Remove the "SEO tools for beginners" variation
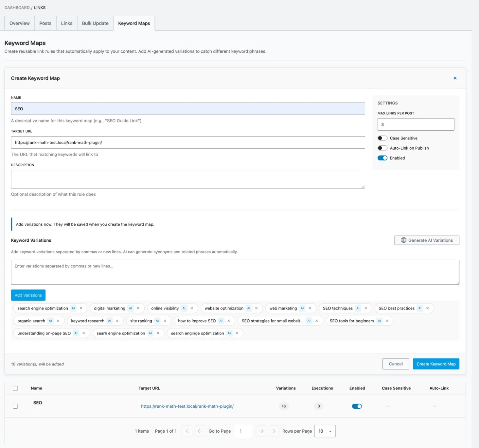479x448 pixels. [x=387, y=321]
